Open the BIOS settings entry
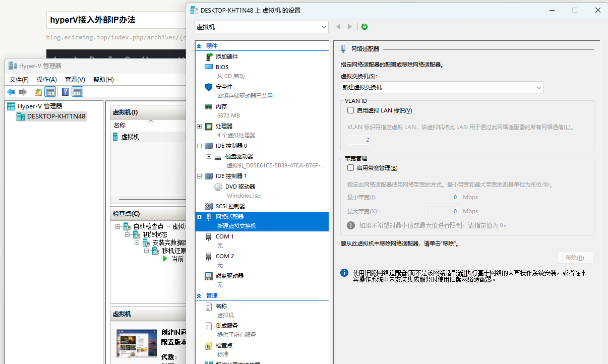The image size is (608, 364). [222, 67]
